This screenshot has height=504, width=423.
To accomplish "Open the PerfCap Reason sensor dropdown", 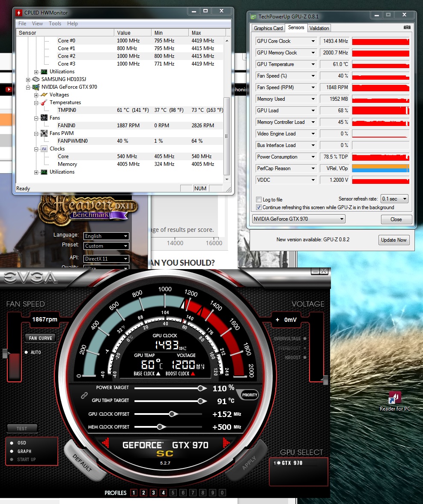I will coord(313,168).
